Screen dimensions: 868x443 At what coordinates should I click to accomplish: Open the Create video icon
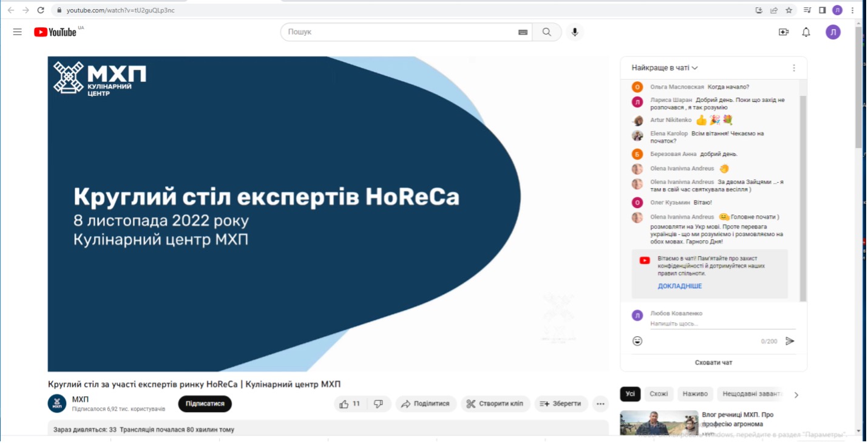pos(784,32)
